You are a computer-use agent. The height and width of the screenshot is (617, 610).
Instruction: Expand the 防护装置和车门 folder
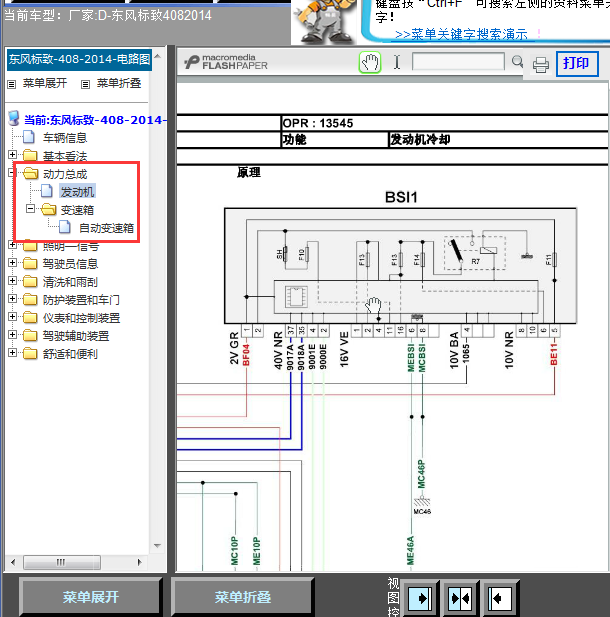(x=12, y=299)
